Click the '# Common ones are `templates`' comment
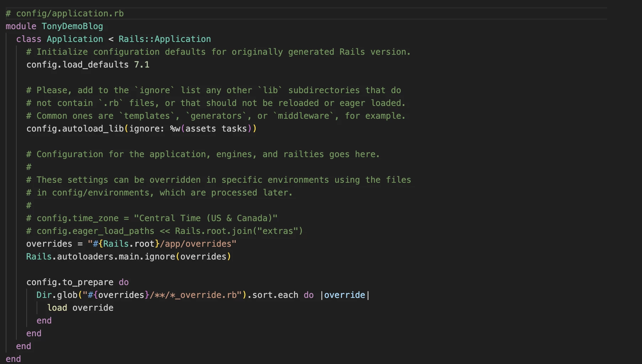 (216, 116)
